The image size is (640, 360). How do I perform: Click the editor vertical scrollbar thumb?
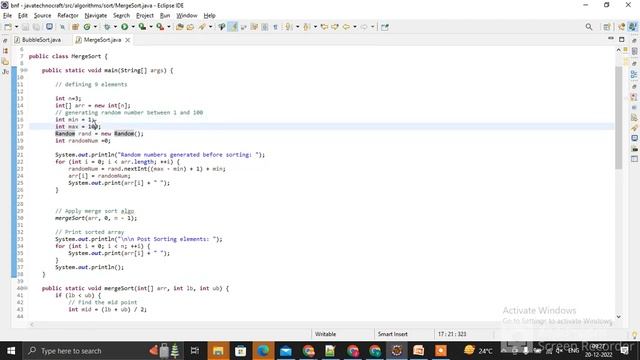coord(619,118)
